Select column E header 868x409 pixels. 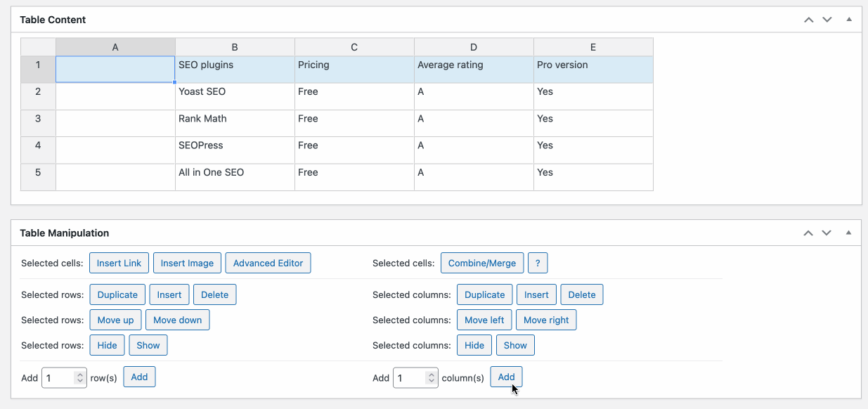click(x=593, y=47)
